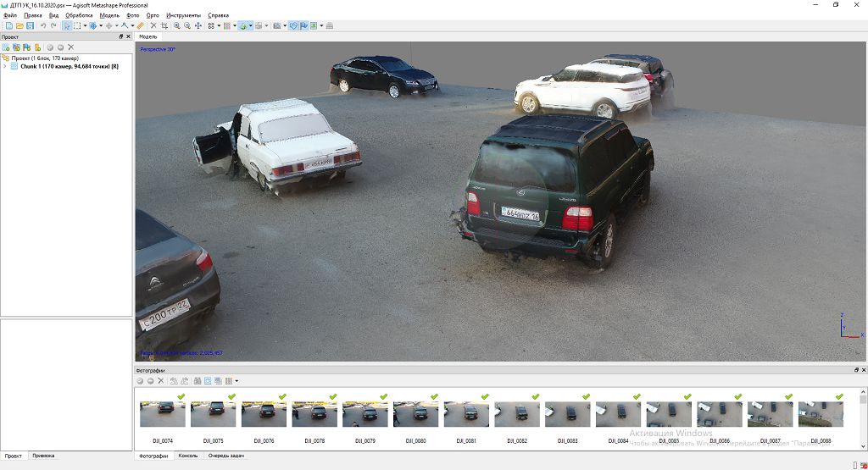The width and height of the screenshot is (868, 470).
Task: Switch to the Очередь задач tab
Action: 225,456
